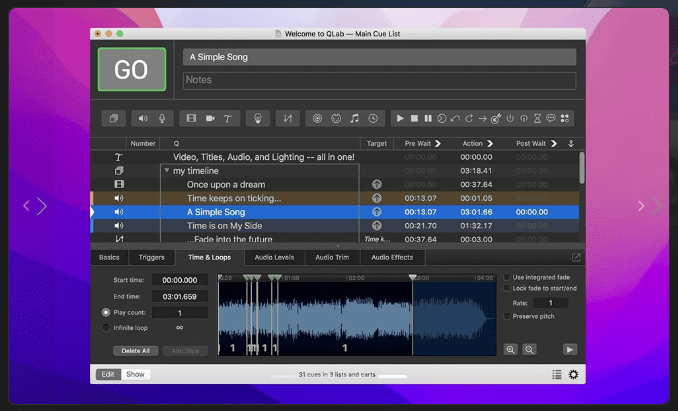Image resolution: width=678 pixels, height=411 pixels.
Task: Open the Basics tab
Action: click(x=109, y=258)
